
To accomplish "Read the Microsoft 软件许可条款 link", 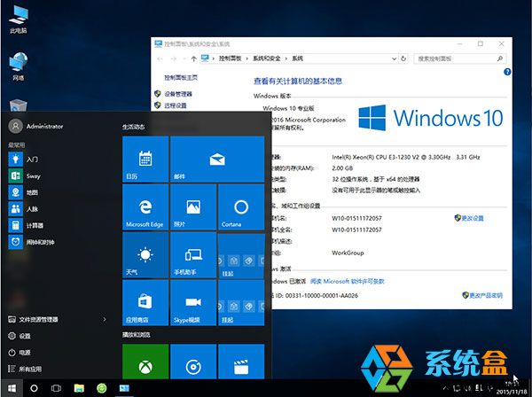I will [347, 281].
